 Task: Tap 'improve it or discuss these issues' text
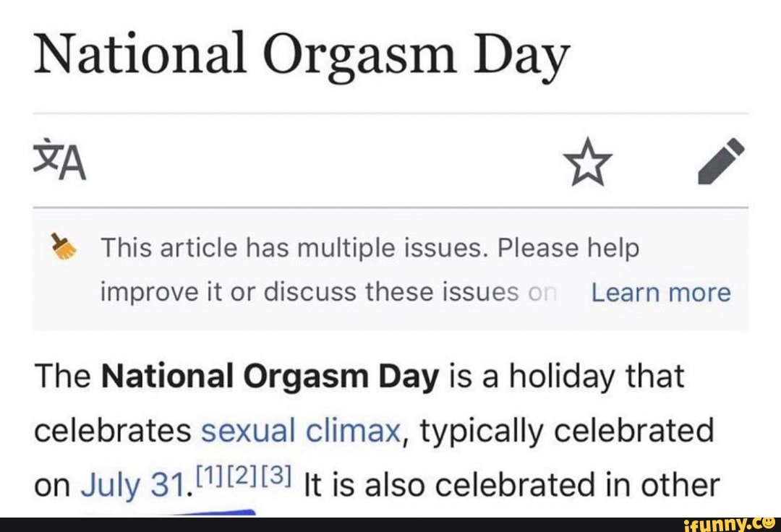click(309, 293)
